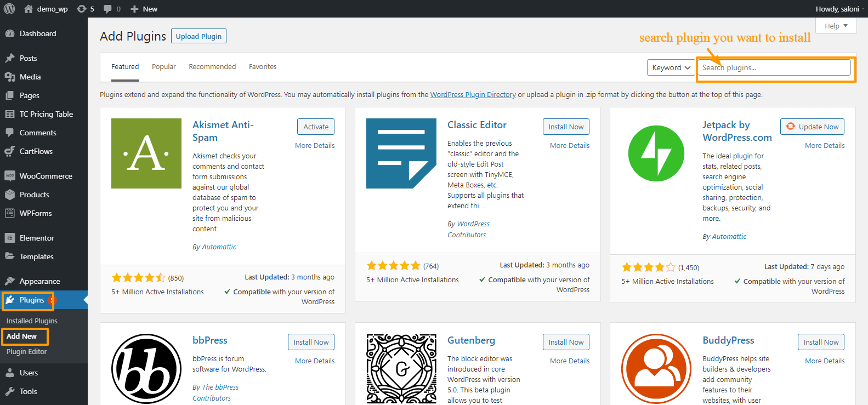Image resolution: width=868 pixels, height=405 pixels.
Task: Click the bbPress plugin logo
Action: 146,369
